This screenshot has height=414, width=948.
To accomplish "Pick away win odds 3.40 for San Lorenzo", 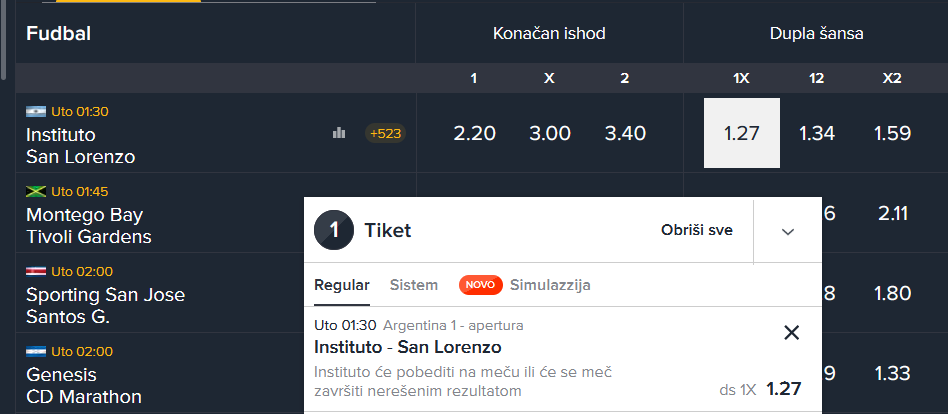I will [625, 133].
